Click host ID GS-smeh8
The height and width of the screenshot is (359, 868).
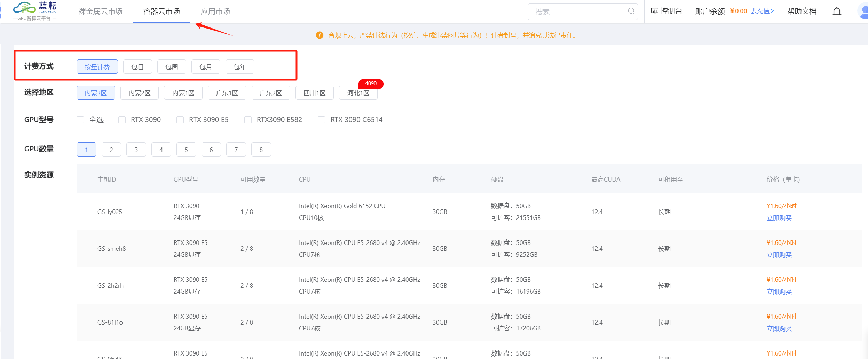pos(111,248)
